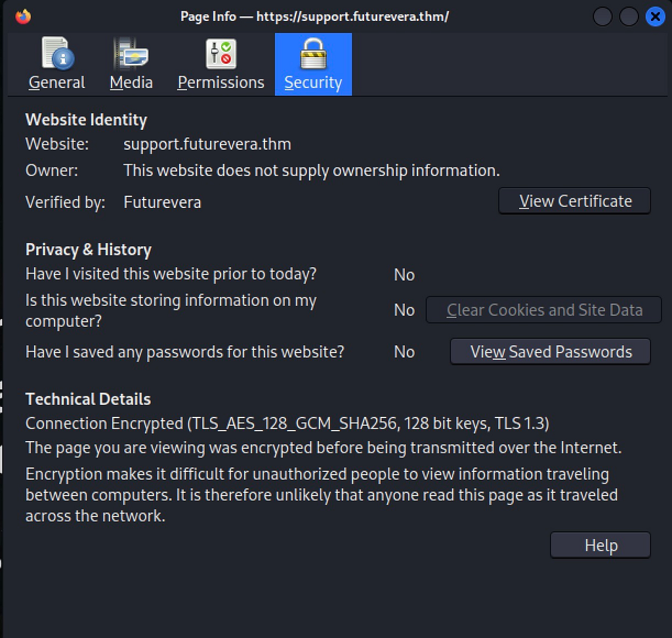Screen dimensions: 672x638
Task: Click the Help button
Action: [600, 545]
